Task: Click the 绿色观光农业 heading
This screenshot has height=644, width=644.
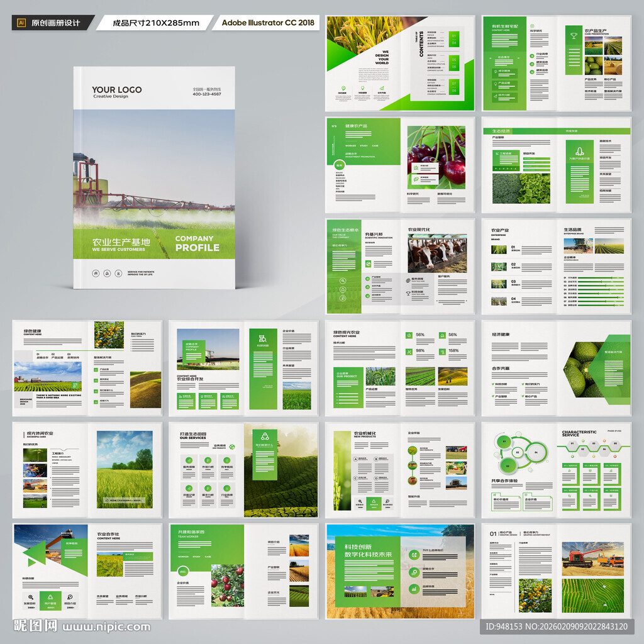Action: coord(347,332)
